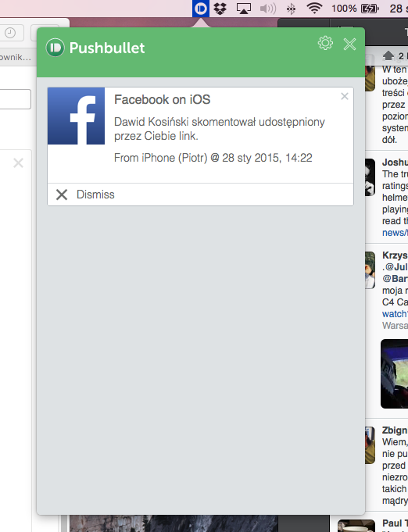Open the Bluetooth menu bar icon
Viewport: 408px width, 532px height.
pos(291,9)
